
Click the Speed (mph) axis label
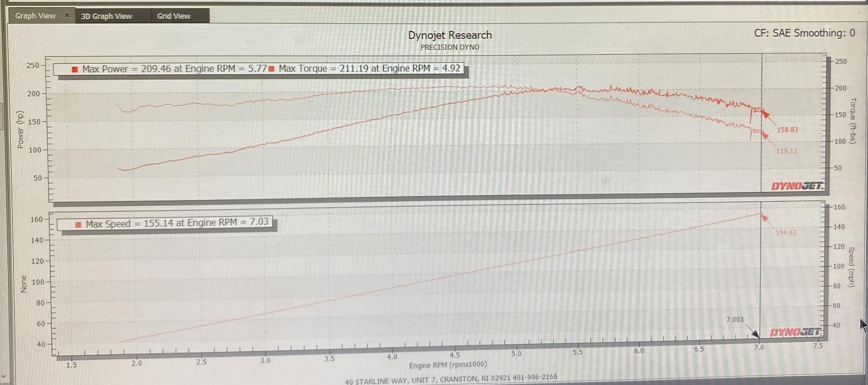tap(851, 267)
